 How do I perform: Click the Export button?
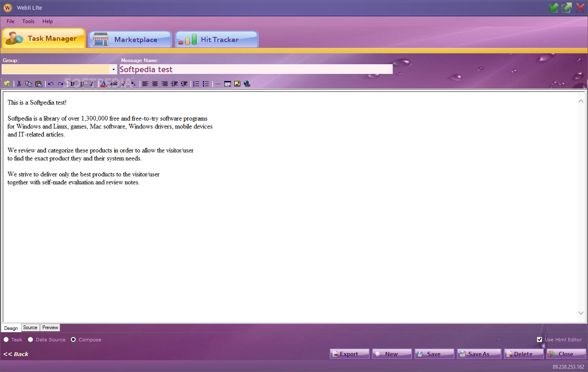click(349, 354)
